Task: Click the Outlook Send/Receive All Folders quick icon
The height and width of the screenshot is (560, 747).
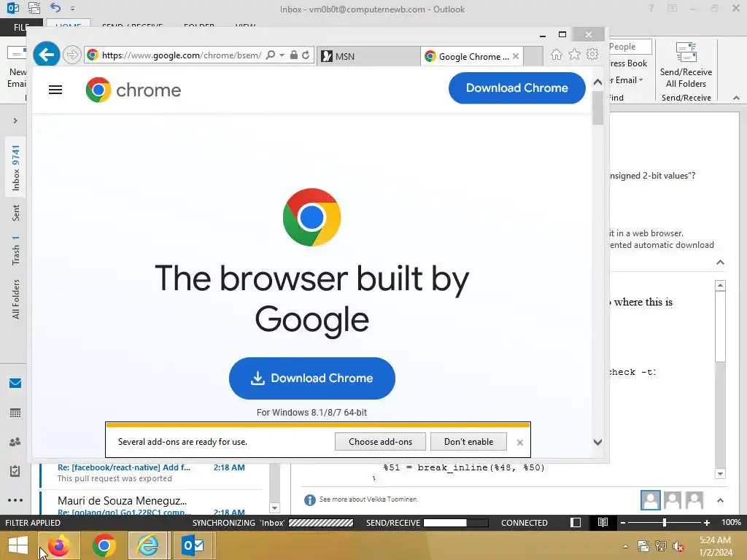Action: [x=34, y=8]
